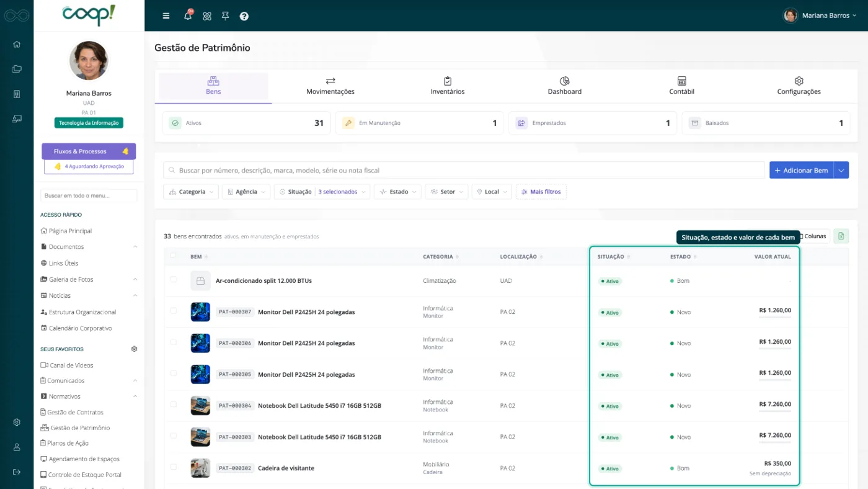Toggle the select-all checkbox in table header

[x=174, y=256]
